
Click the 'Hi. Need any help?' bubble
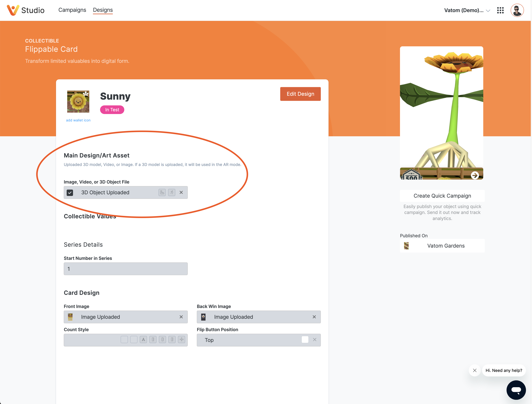[504, 370]
